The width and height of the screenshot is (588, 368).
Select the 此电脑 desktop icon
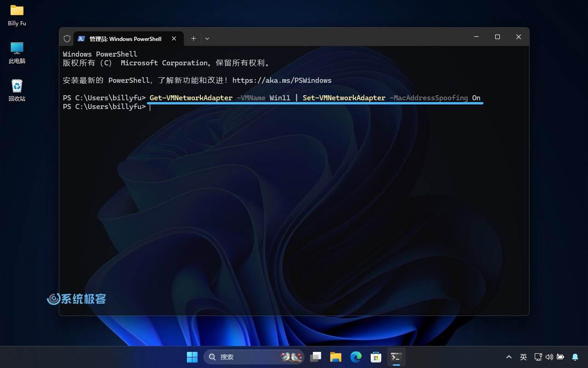(17, 52)
